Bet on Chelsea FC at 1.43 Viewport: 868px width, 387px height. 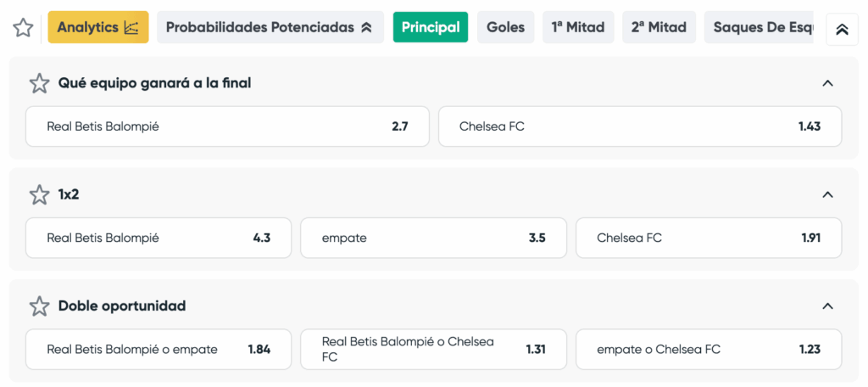point(640,126)
